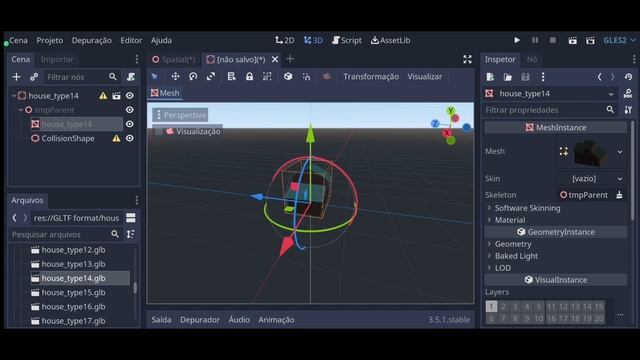
Task: Show the house_type14 root warning icon
Action: click(x=103, y=96)
